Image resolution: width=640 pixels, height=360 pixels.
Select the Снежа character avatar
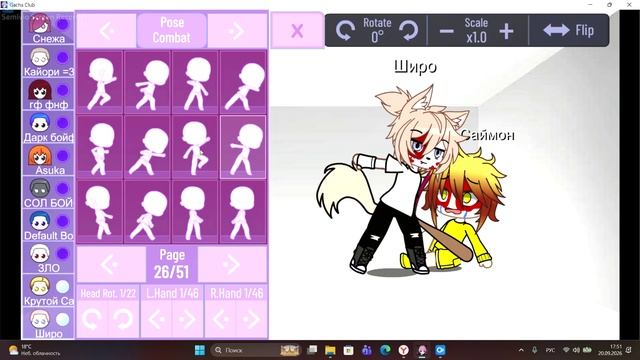(x=40, y=24)
